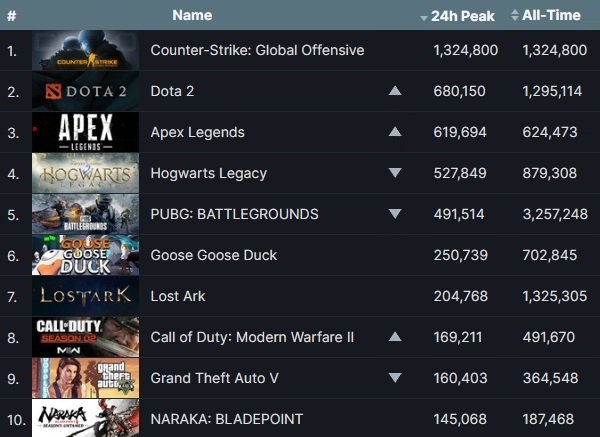Viewport: 600px width, 437px height.
Task: Open the Goose Goose Duck thumbnail
Action: pos(86,255)
